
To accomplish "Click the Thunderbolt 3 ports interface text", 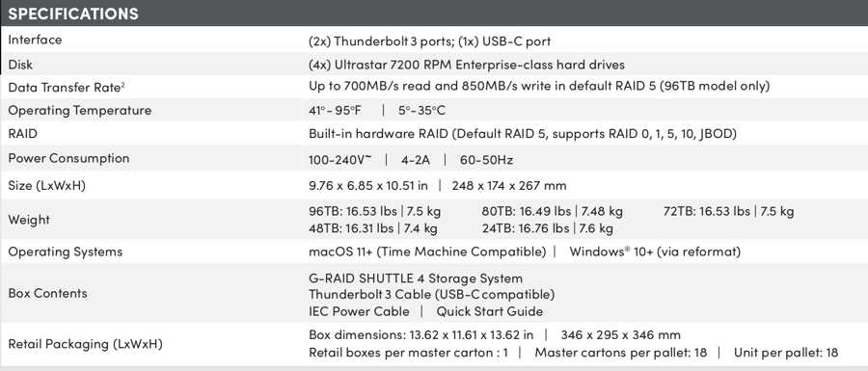I will tap(377, 40).
